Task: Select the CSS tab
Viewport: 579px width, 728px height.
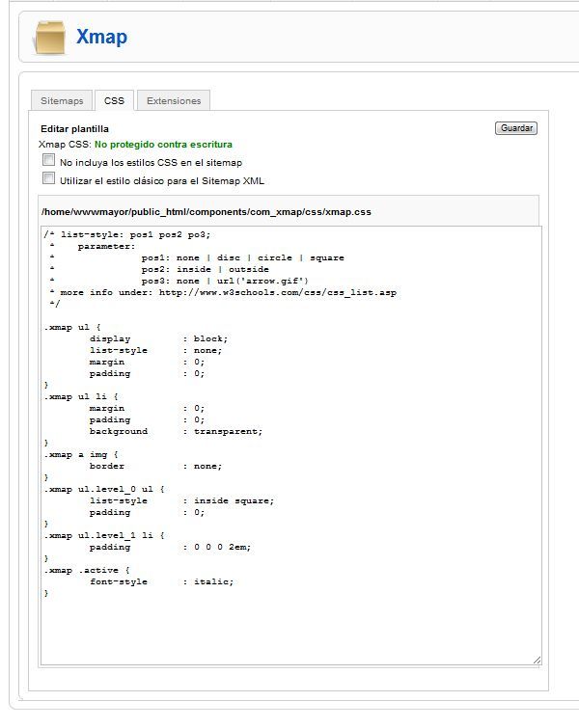Action: (114, 100)
